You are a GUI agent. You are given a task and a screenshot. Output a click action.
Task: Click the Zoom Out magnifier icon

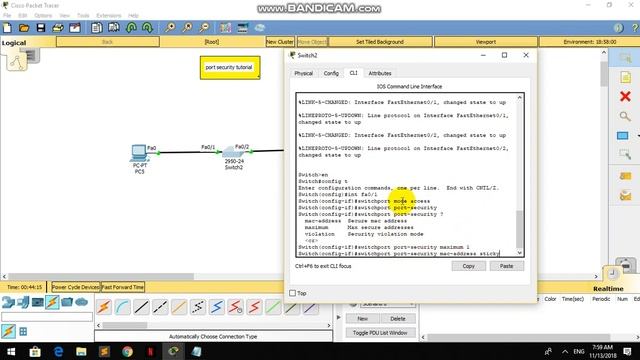(204, 28)
